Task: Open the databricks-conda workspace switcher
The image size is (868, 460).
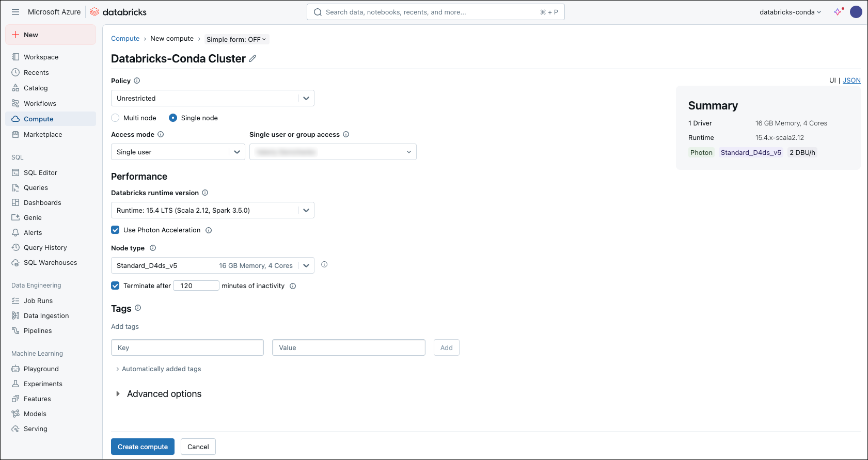Action: click(x=790, y=12)
